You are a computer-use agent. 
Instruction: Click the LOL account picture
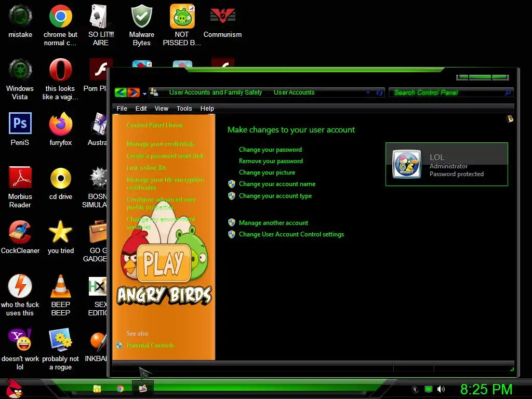406,164
